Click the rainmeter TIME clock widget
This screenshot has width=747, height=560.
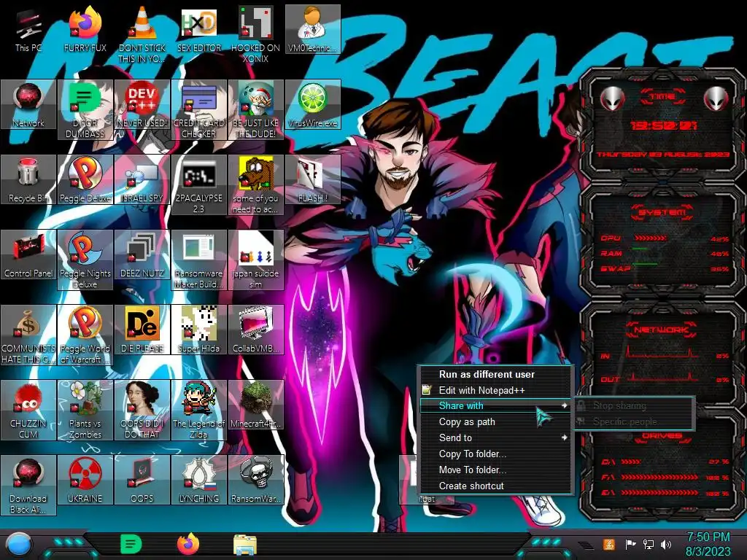point(663,125)
